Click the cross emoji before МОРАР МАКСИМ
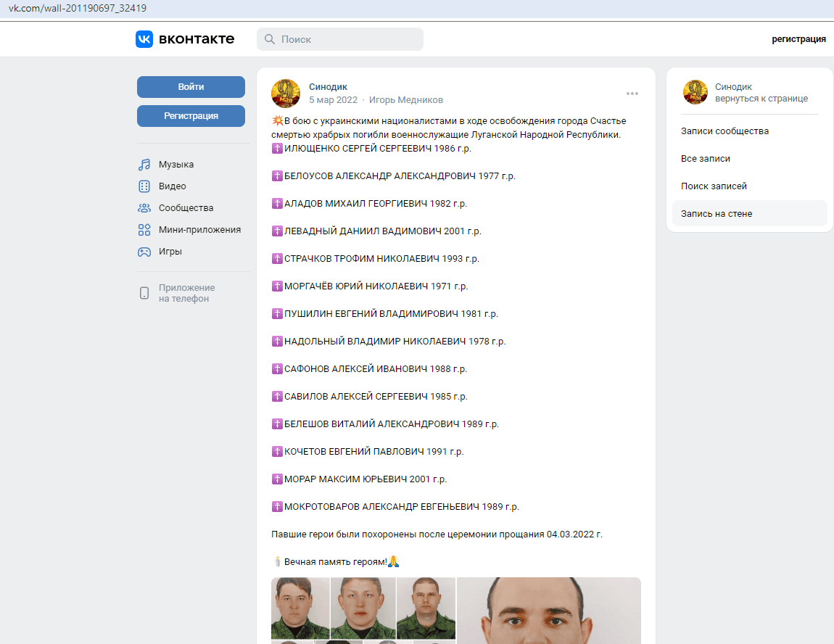Screen dimensions: 834x644 pos(277,479)
